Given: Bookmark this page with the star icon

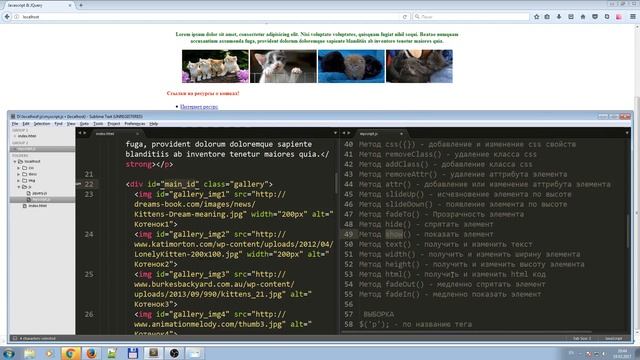Looking at the screenshot, I should pos(536,17).
